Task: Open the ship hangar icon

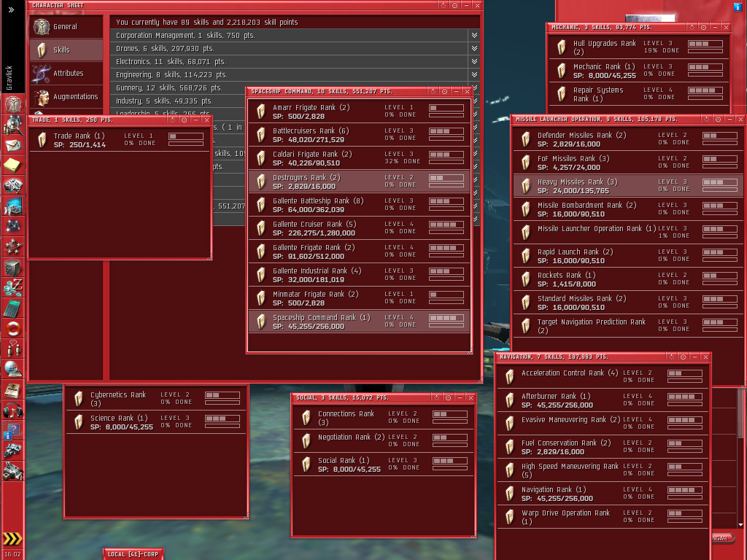Action: pos(13,451)
